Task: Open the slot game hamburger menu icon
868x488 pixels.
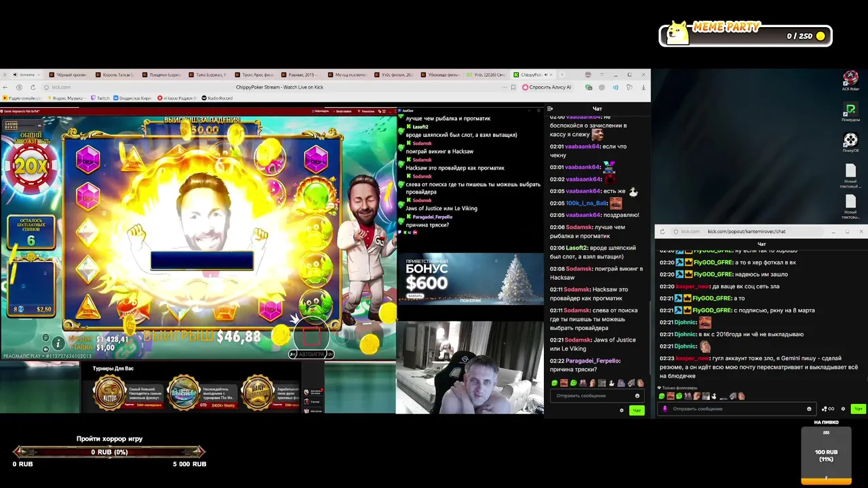Action: [45, 338]
